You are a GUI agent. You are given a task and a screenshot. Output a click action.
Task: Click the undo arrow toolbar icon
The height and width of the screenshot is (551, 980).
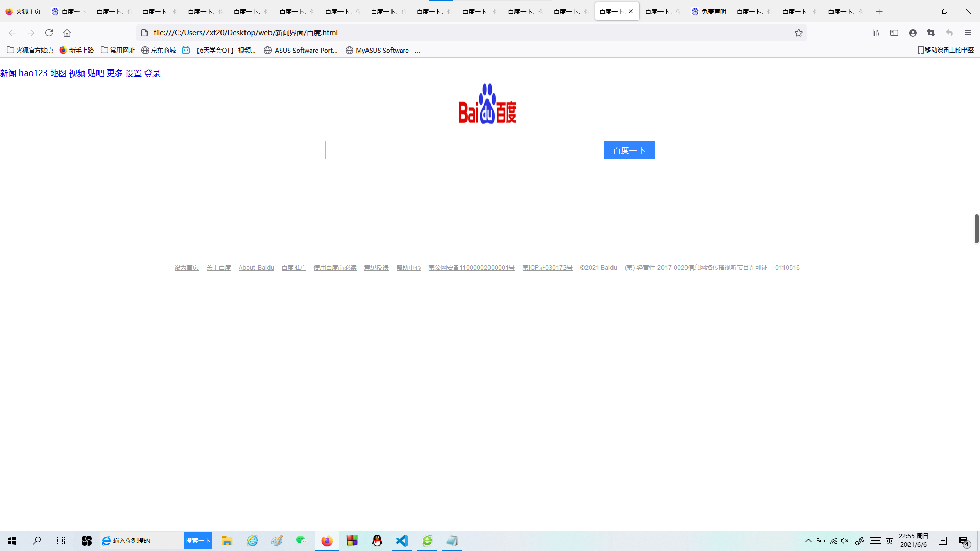[949, 33]
